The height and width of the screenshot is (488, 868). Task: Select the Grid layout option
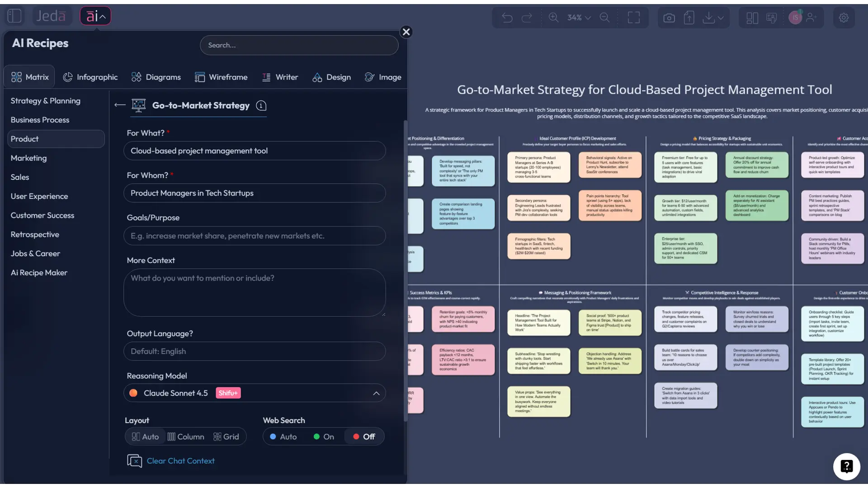(226, 436)
